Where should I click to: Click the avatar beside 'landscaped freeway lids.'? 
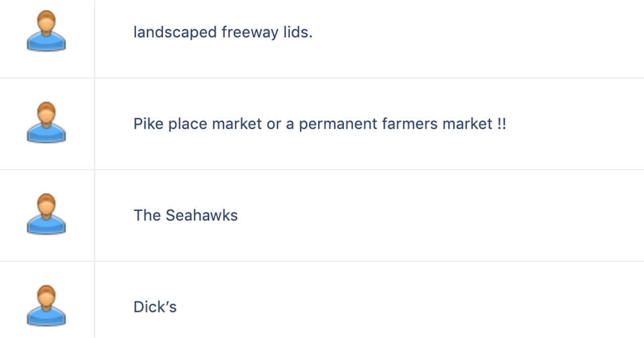click(x=46, y=31)
